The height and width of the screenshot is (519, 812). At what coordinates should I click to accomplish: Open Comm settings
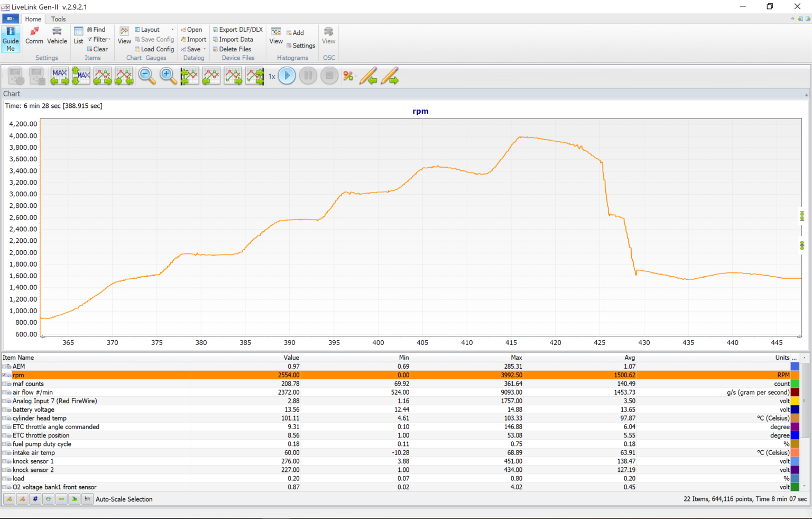(34, 36)
